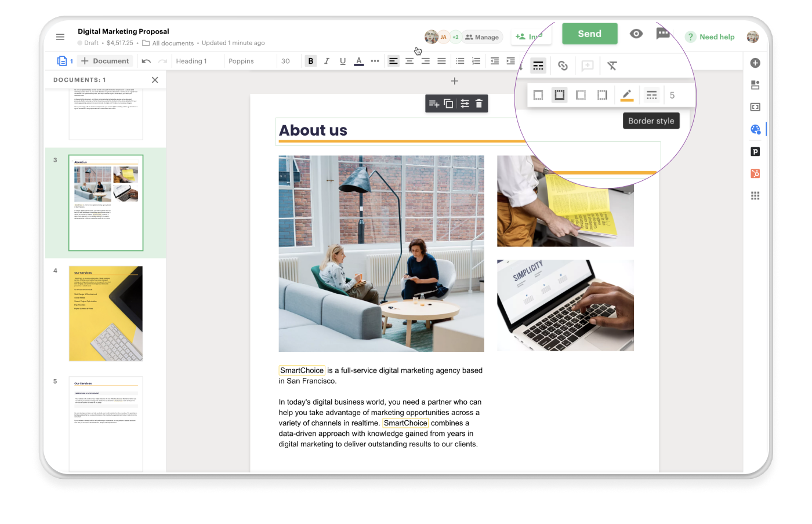The height and width of the screenshot is (524, 812).
Task: Click the preview eye icon
Action: [x=636, y=34]
